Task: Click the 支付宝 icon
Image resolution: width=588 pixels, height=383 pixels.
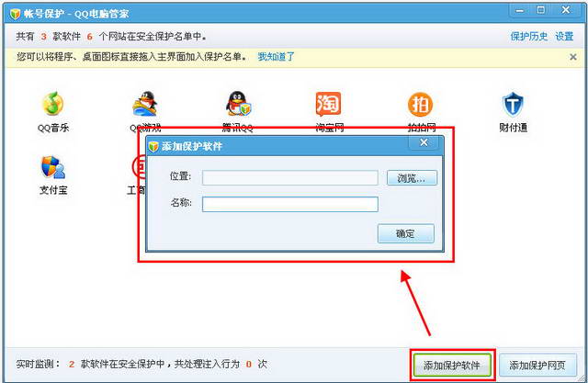Action: pyautogui.click(x=53, y=167)
